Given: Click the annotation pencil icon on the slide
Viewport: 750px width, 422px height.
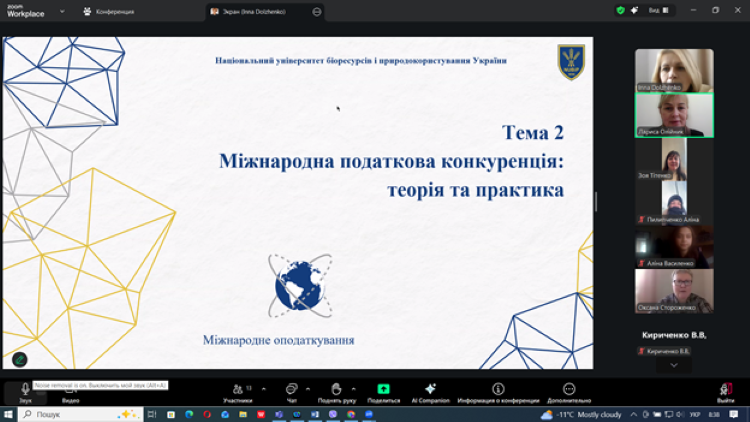Looking at the screenshot, I should pyautogui.click(x=20, y=359).
